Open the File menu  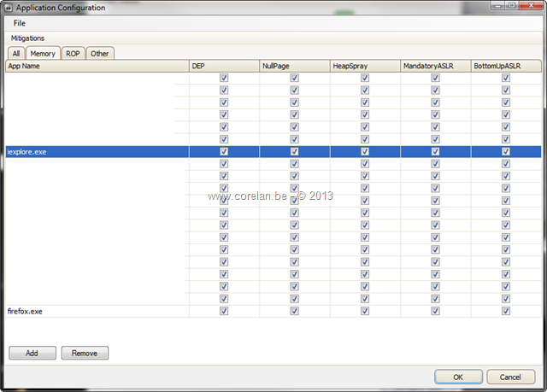(x=20, y=23)
